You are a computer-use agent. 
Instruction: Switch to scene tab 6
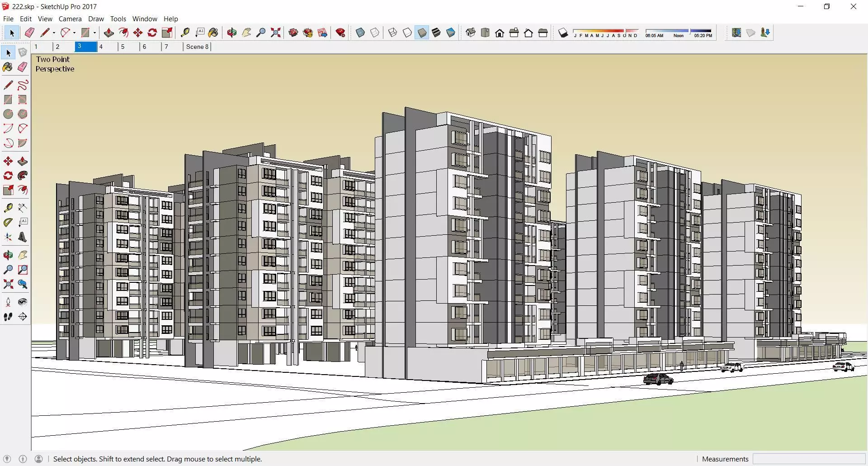(151, 47)
